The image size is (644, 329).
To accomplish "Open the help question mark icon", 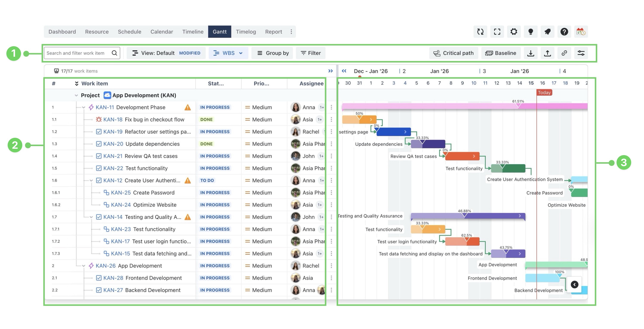I will click(564, 32).
